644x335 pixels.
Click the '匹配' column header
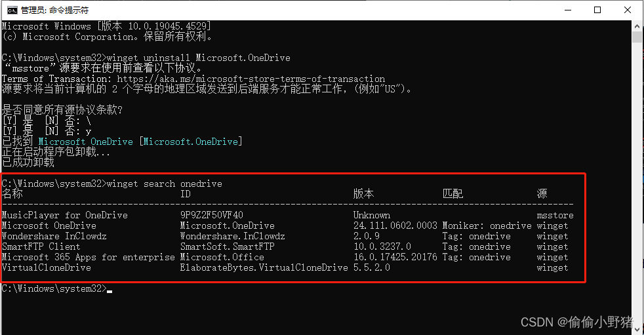(x=453, y=194)
